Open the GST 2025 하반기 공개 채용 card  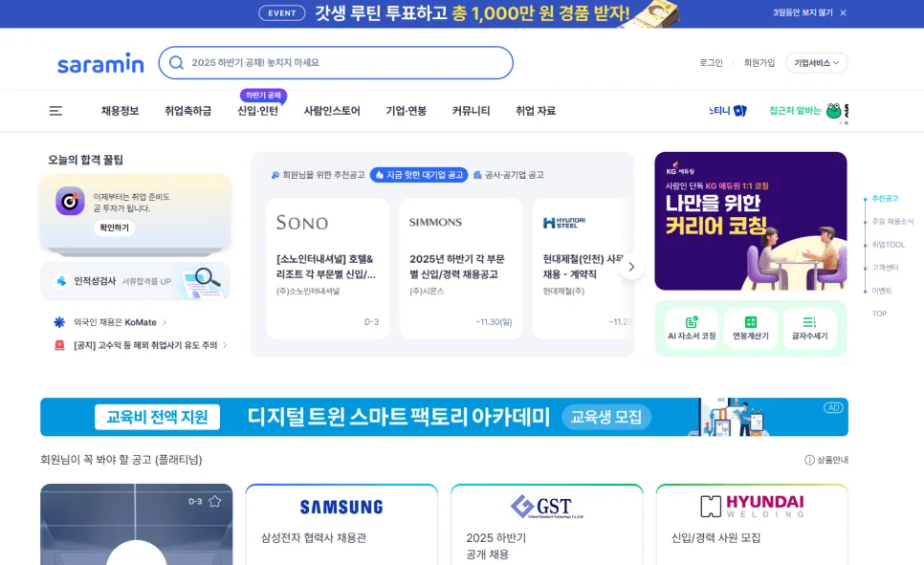pos(547,524)
